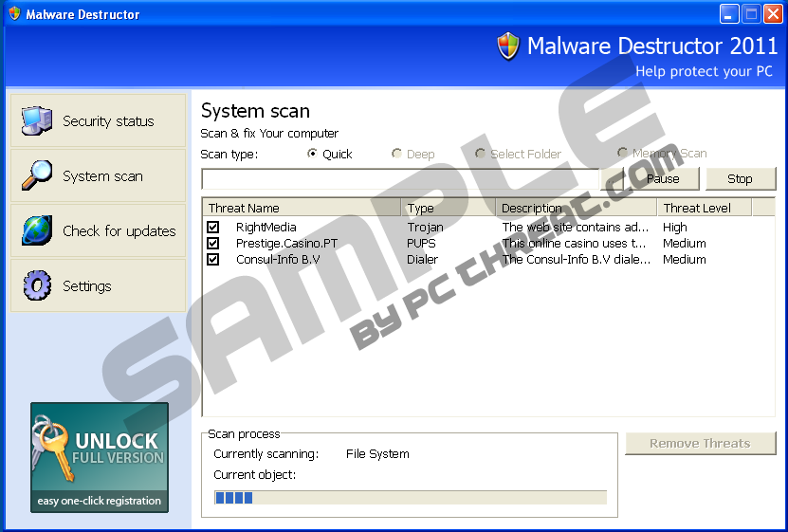
Task: Click the Settings gear icon
Action: pos(37,285)
